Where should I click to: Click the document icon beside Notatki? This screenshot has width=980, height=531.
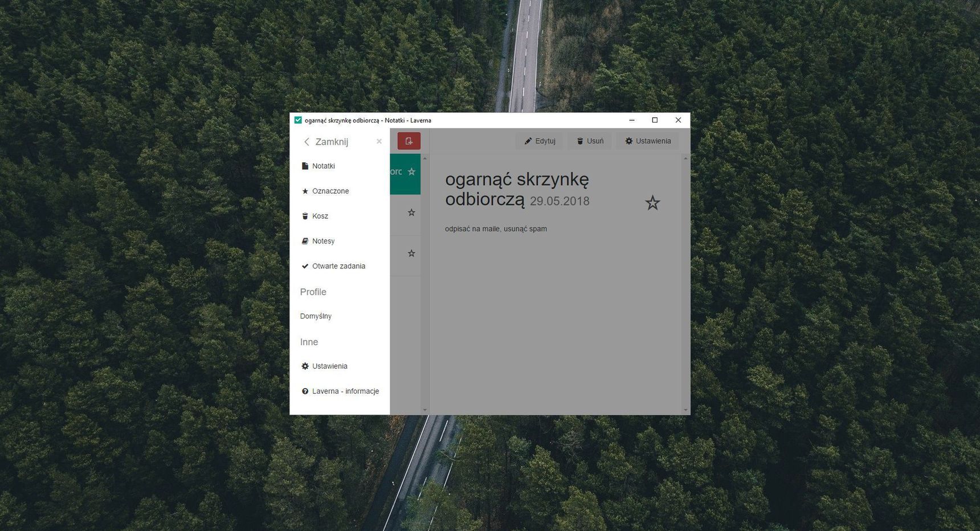click(x=305, y=166)
